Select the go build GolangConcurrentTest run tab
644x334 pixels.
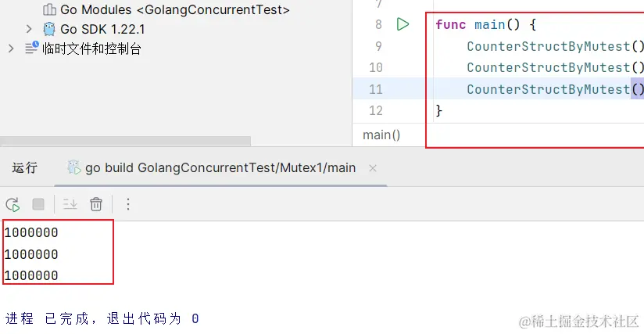[x=220, y=167]
